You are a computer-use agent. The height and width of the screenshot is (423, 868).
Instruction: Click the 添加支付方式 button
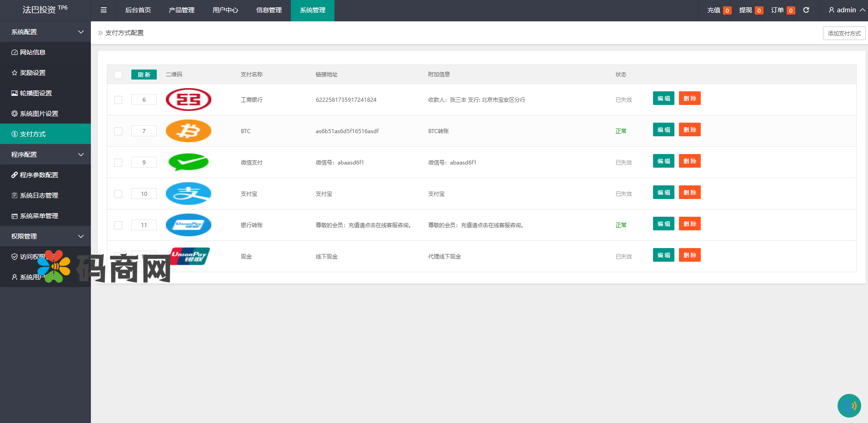(x=844, y=33)
